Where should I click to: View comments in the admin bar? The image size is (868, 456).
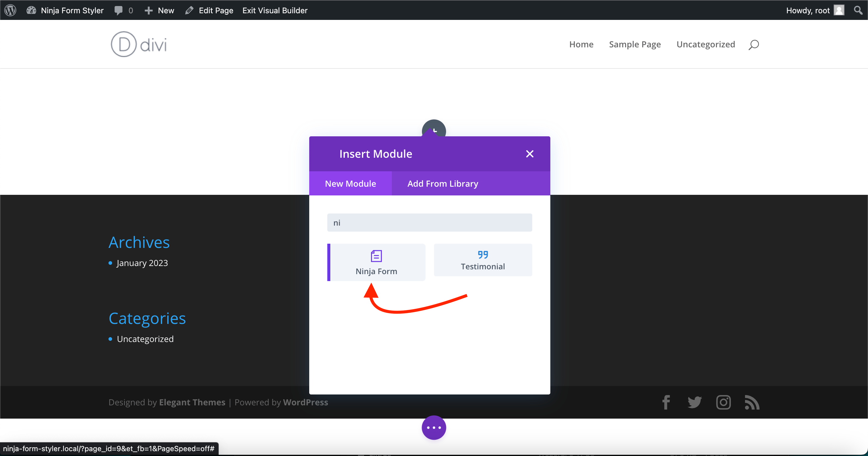[123, 10]
